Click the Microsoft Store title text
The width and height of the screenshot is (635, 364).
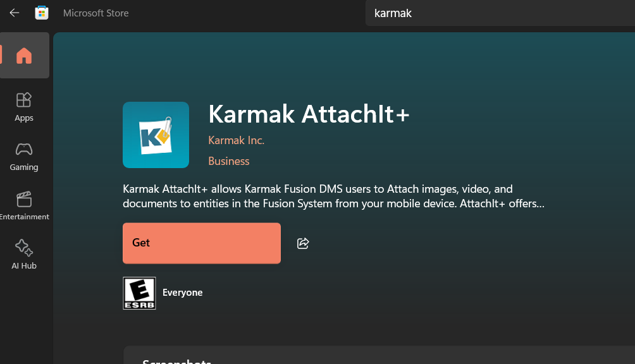pos(96,13)
